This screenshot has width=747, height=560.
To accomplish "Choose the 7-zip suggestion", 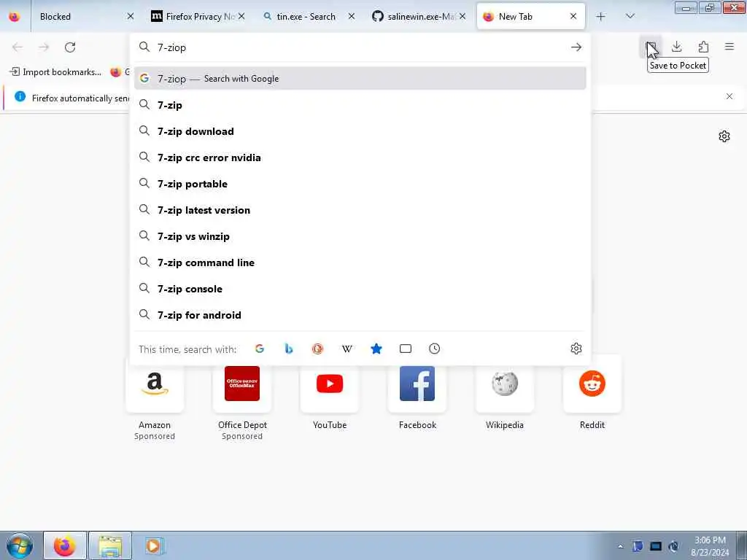I will pyautogui.click(x=360, y=105).
